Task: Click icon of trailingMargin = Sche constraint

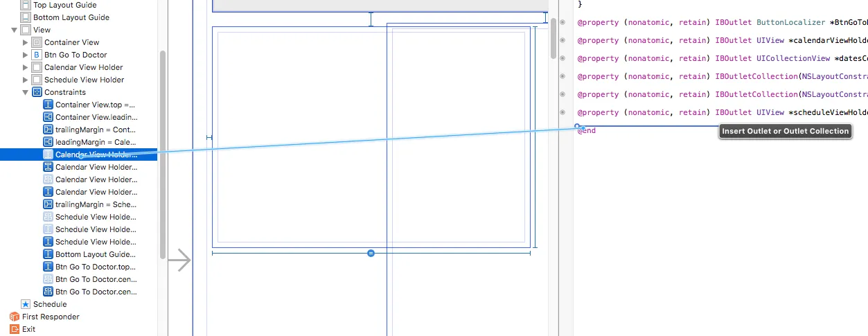Action: coord(48,204)
